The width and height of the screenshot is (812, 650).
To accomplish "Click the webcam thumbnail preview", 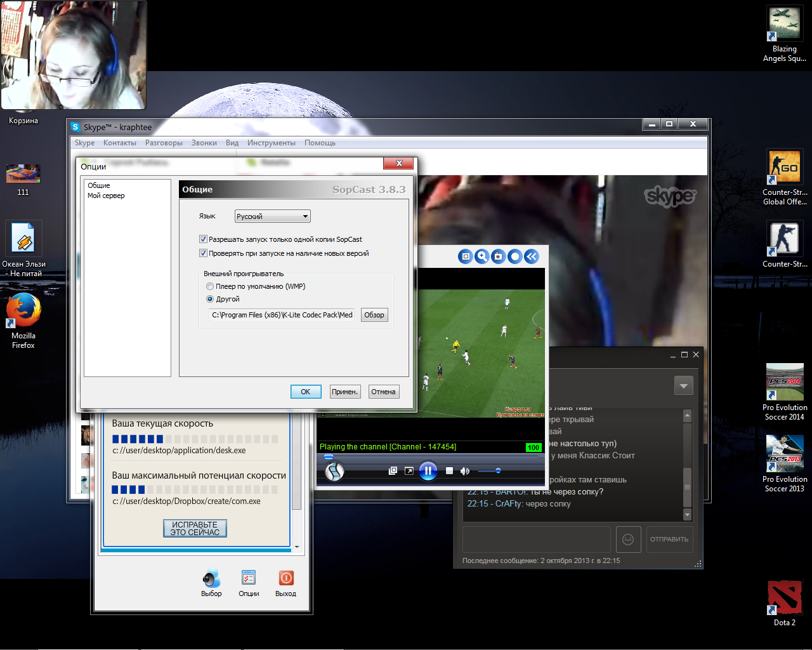I will [74, 55].
